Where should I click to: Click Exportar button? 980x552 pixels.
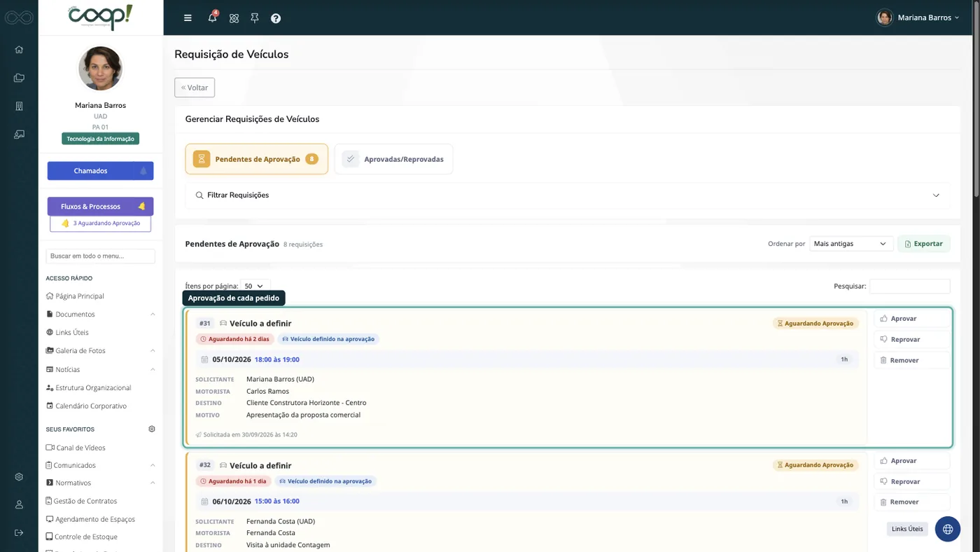click(923, 244)
